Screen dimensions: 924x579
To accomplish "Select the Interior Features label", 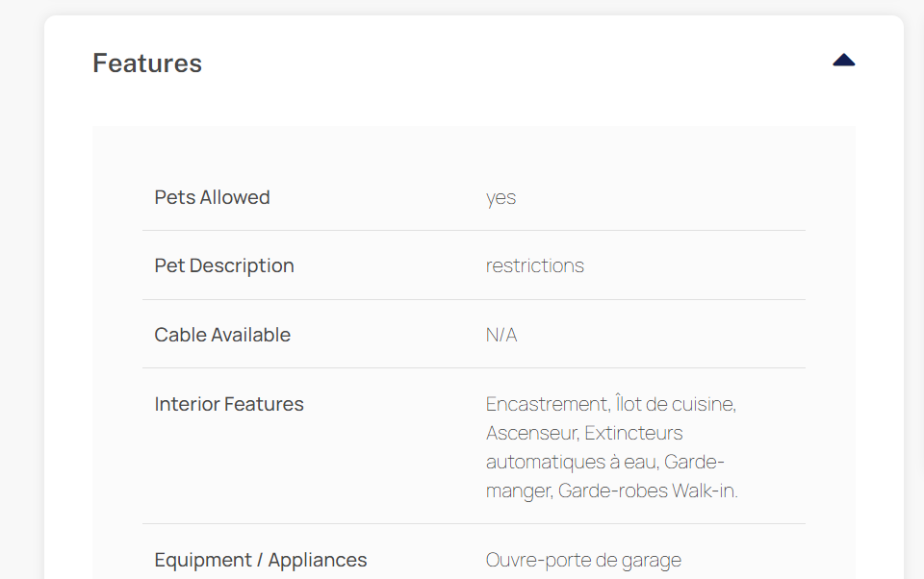I will (229, 404).
